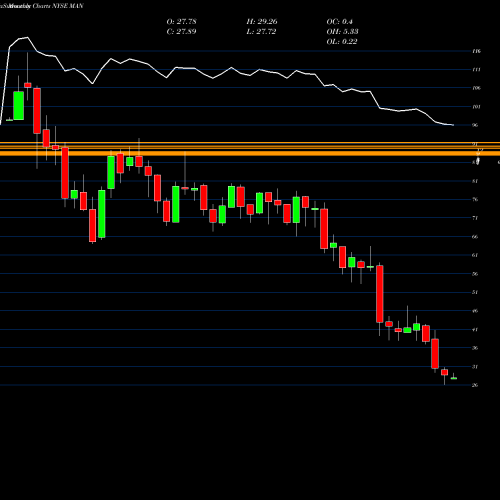Click the 56 price axis label

pyautogui.click(x=475, y=274)
